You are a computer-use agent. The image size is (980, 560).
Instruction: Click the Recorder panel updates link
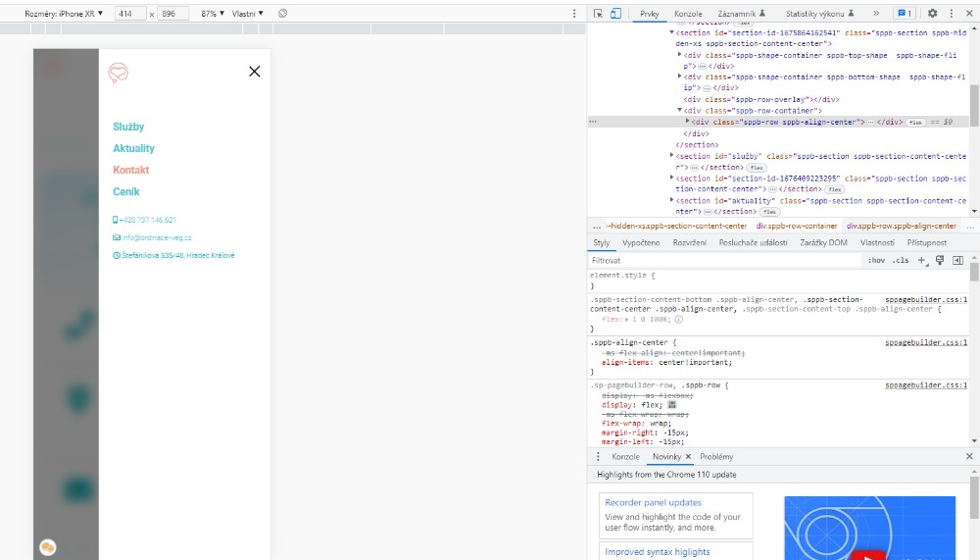point(653,502)
